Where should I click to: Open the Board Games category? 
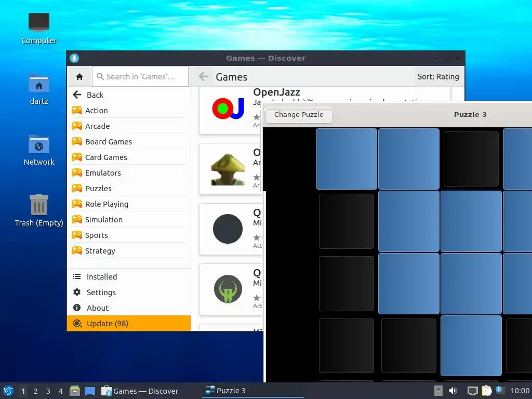coord(129,141)
